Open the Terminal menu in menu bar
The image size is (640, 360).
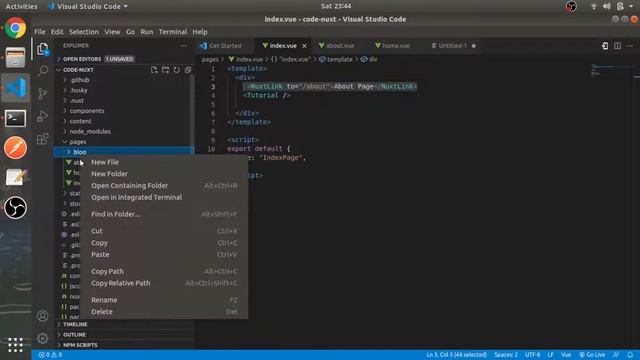(173, 32)
